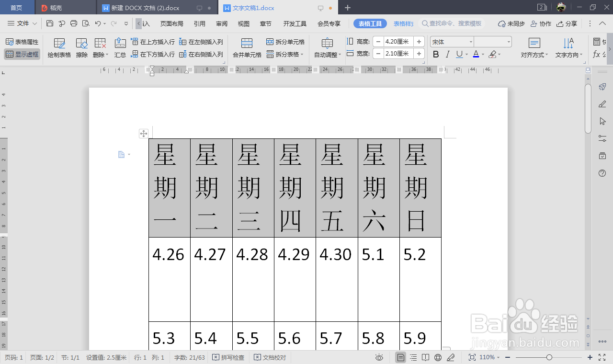Open a new document tab with plus
Image resolution: width=613 pixels, height=364 pixels.
348,8
